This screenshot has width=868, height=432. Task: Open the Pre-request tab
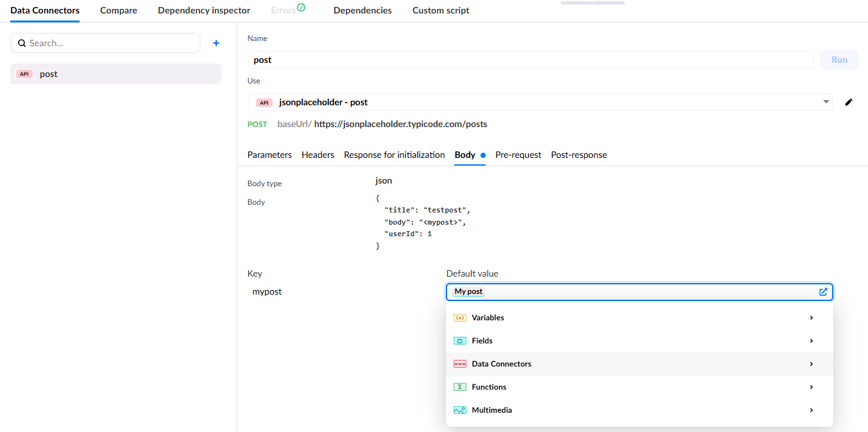(518, 155)
